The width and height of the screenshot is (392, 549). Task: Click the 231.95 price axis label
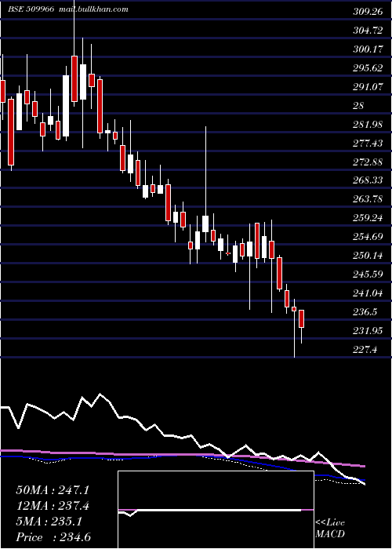(x=368, y=330)
